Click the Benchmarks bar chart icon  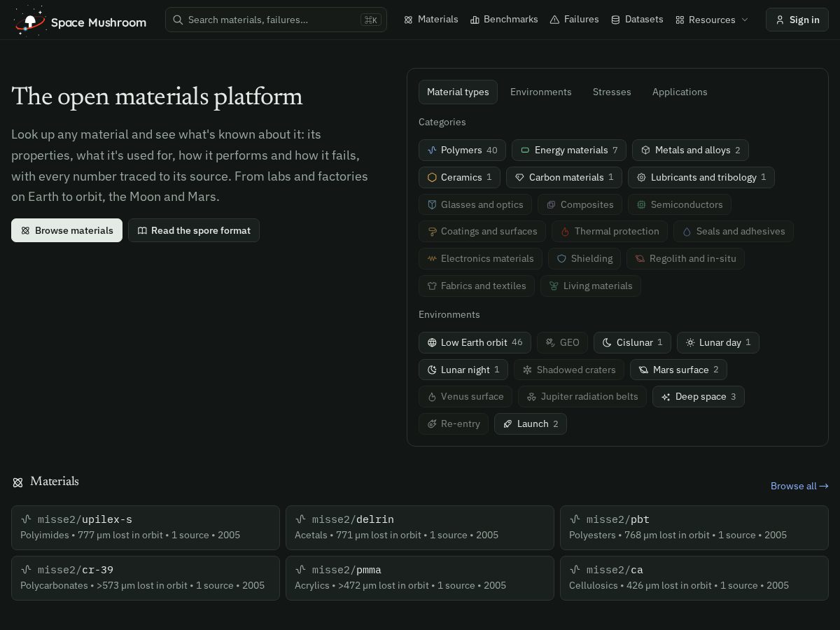tap(475, 20)
